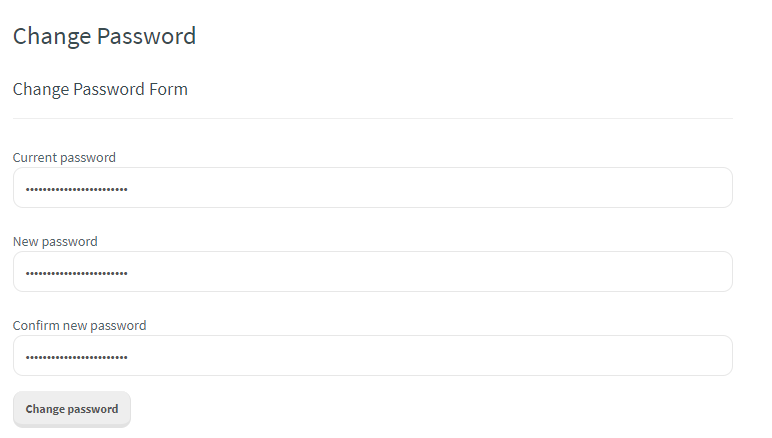Click the word "Change" in the top heading
Viewport: 772px width, 438px height.
52,37
